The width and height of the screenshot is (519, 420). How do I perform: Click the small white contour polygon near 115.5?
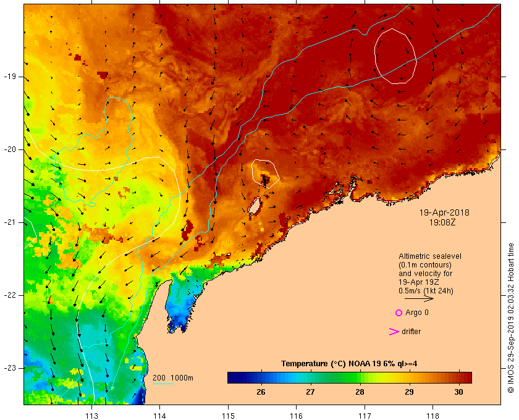coord(266,174)
